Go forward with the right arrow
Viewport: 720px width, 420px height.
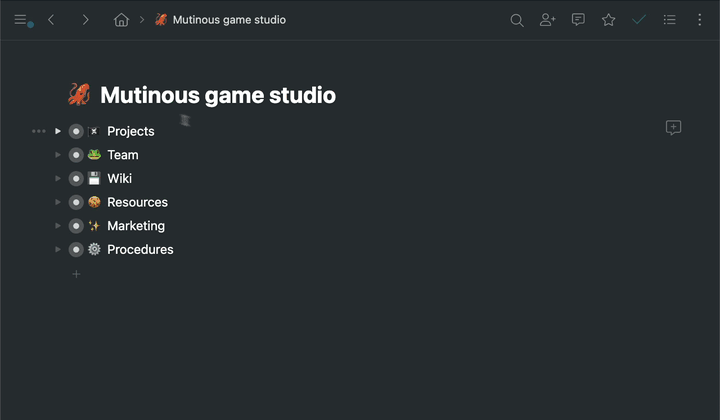click(x=85, y=20)
